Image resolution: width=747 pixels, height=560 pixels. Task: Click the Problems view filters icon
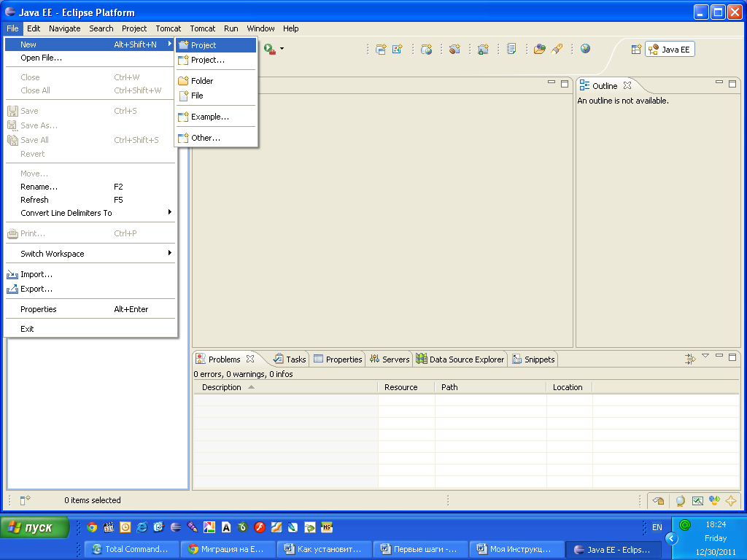690,359
